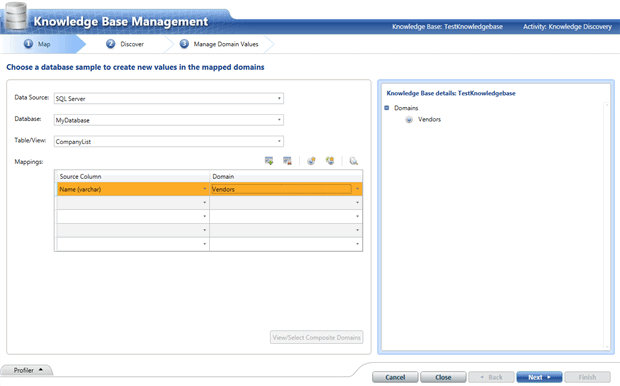Click the Next button
The image size is (620, 386).
[x=539, y=377]
